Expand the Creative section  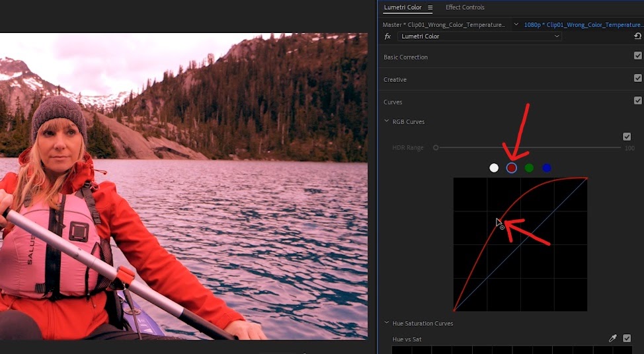(395, 79)
